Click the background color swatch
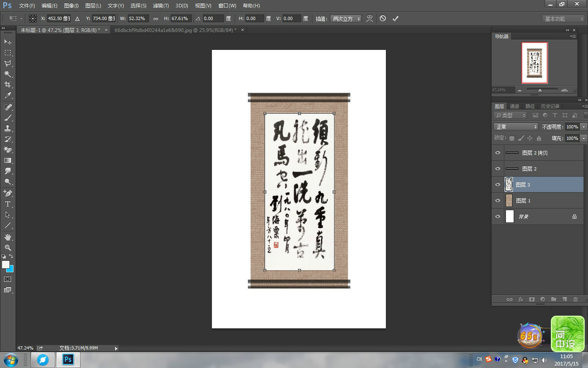 11,269
